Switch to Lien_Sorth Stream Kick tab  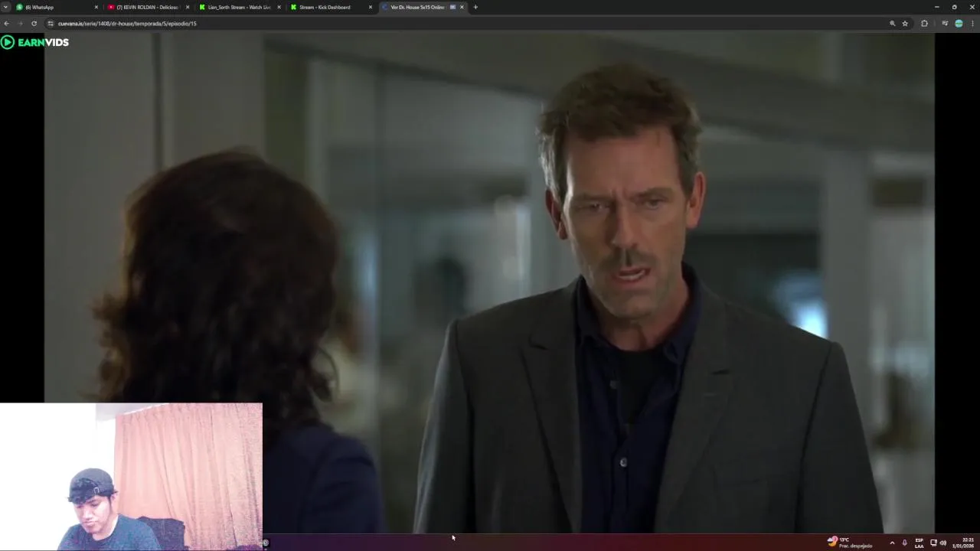(239, 7)
